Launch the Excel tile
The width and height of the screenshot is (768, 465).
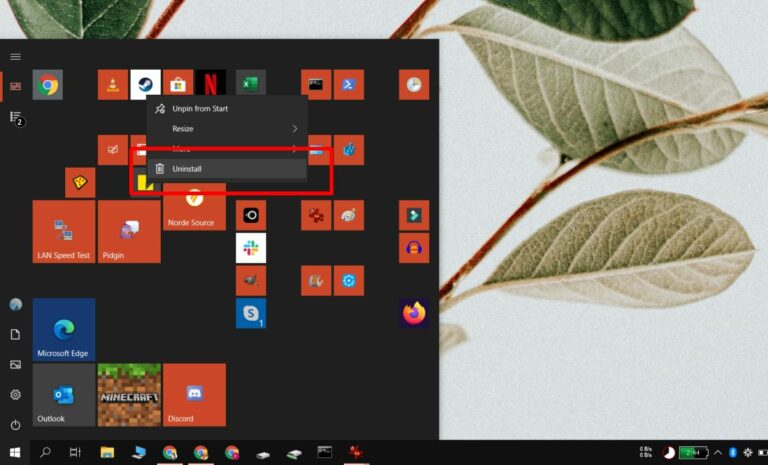251,85
